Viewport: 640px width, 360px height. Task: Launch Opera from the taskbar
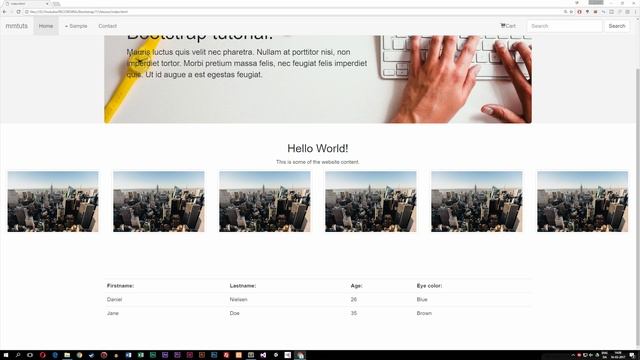click(42, 355)
